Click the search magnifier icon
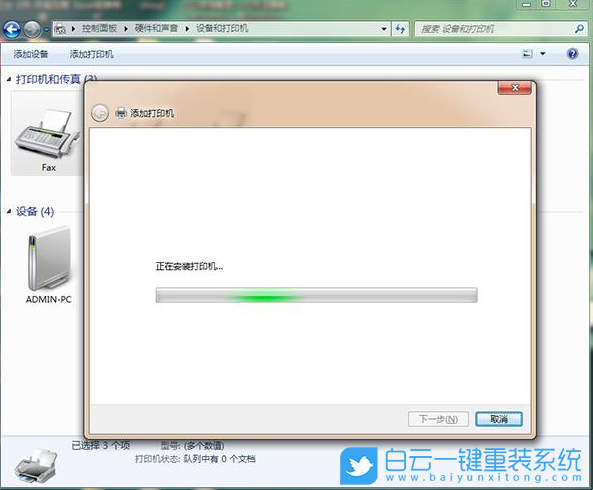 pos(579,29)
